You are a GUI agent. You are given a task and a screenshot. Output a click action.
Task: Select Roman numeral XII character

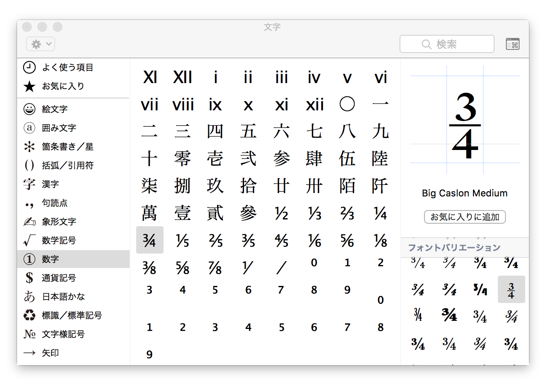click(x=183, y=78)
